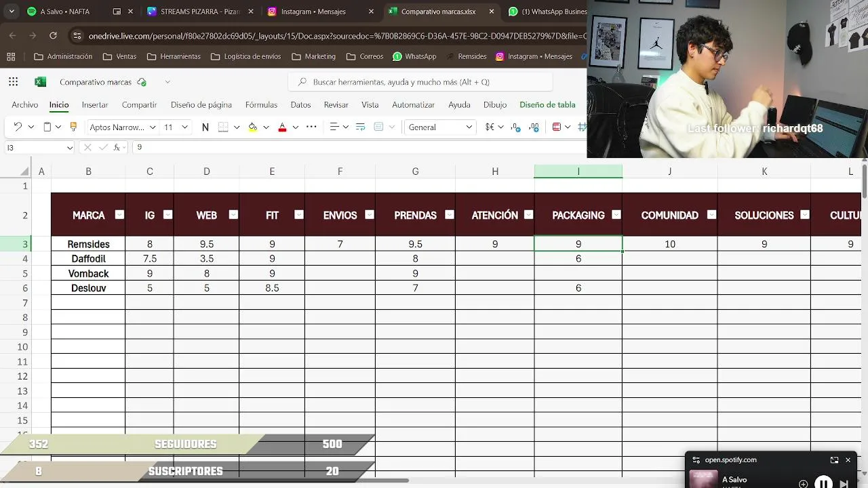Apply the fill color bucket
868x488 pixels.
pyautogui.click(x=252, y=127)
